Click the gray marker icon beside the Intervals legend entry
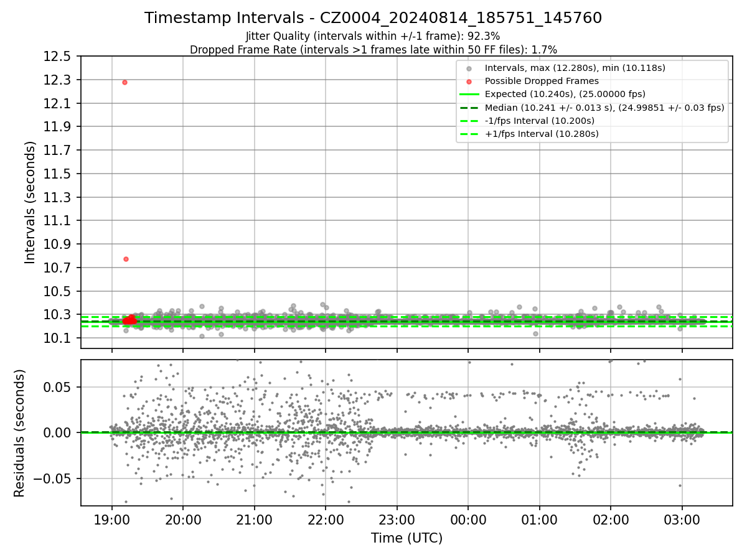 [x=469, y=68]
